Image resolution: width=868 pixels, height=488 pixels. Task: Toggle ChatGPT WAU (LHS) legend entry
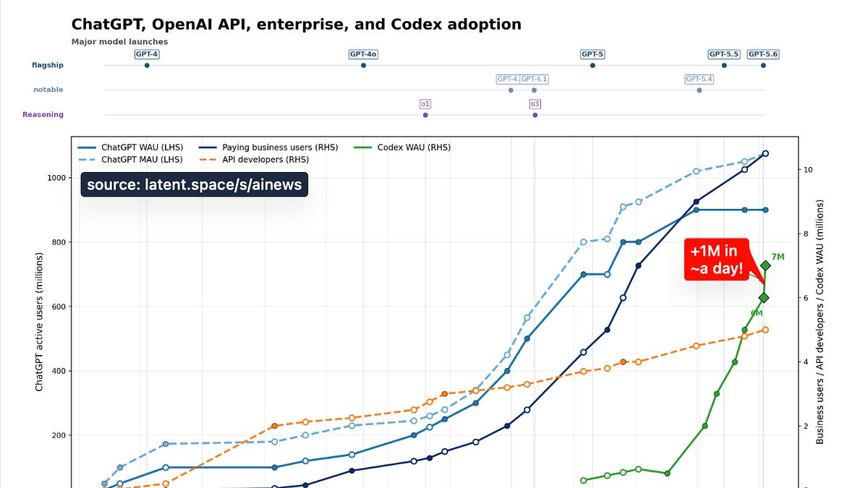point(131,147)
